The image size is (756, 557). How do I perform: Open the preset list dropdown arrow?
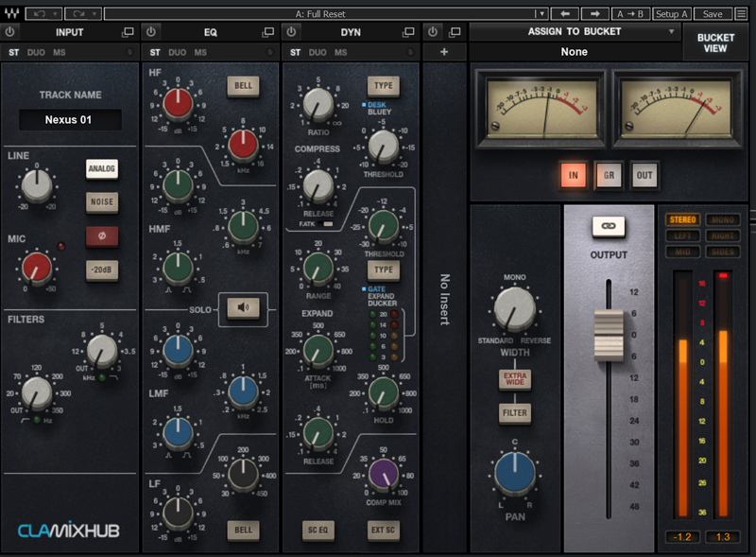click(x=541, y=14)
